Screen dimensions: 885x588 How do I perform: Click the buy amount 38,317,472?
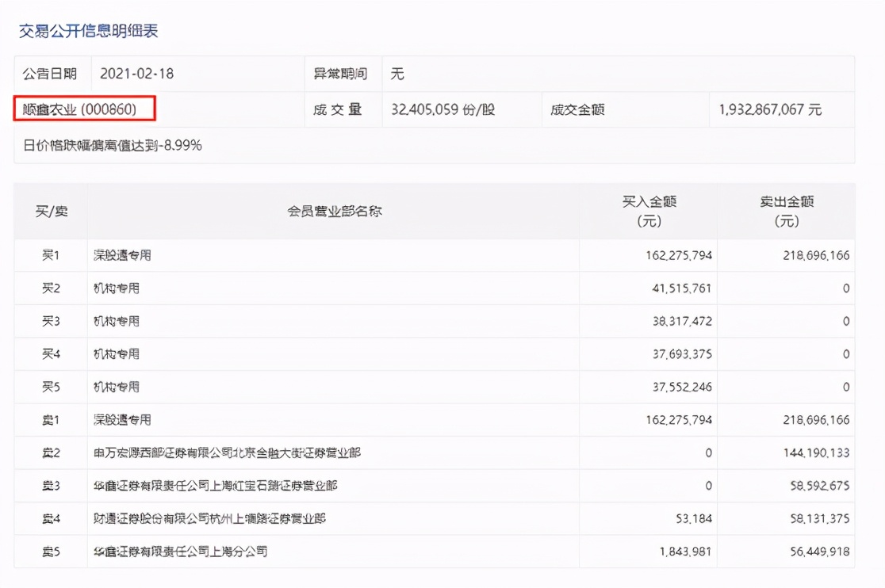tap(682, 321)
